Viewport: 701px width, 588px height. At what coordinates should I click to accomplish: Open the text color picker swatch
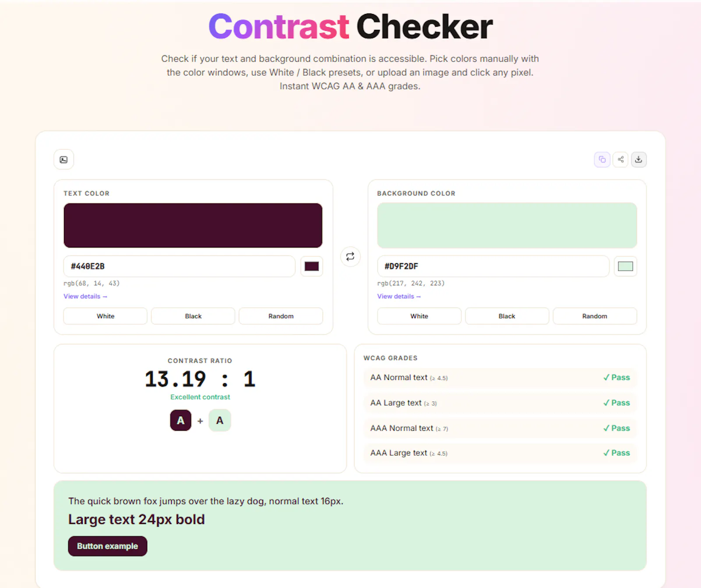tap(312, 266)
